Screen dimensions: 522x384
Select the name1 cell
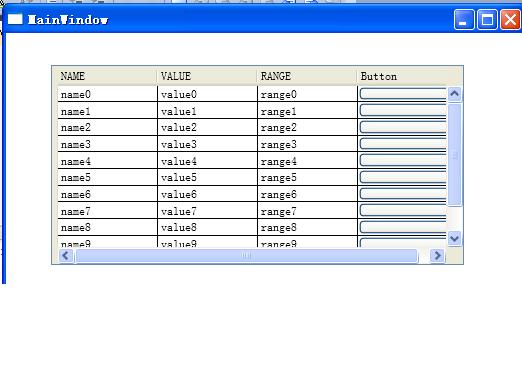tap(107, 111)
